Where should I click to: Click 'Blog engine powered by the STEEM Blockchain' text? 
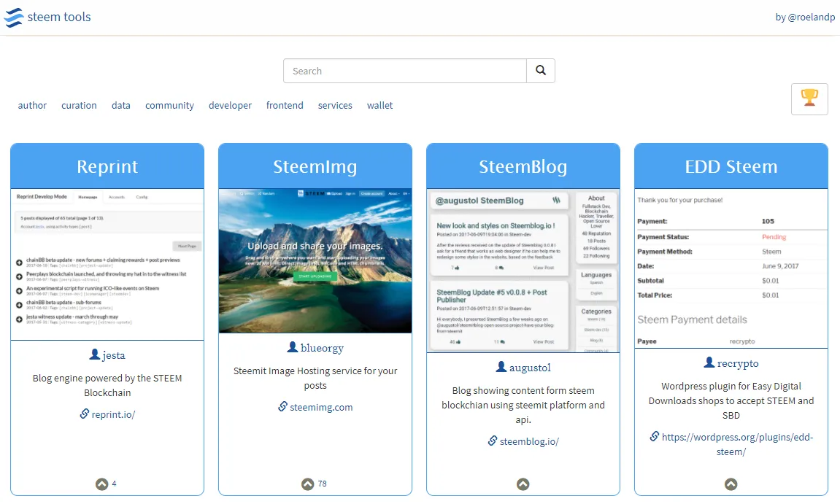(x=107, y=386)
